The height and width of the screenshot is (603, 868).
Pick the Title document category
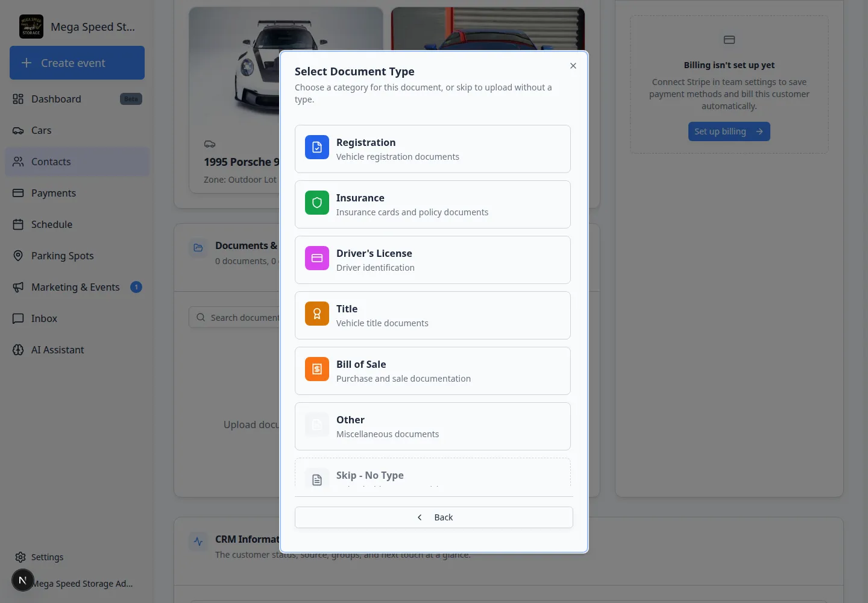(x=433, y=315)
